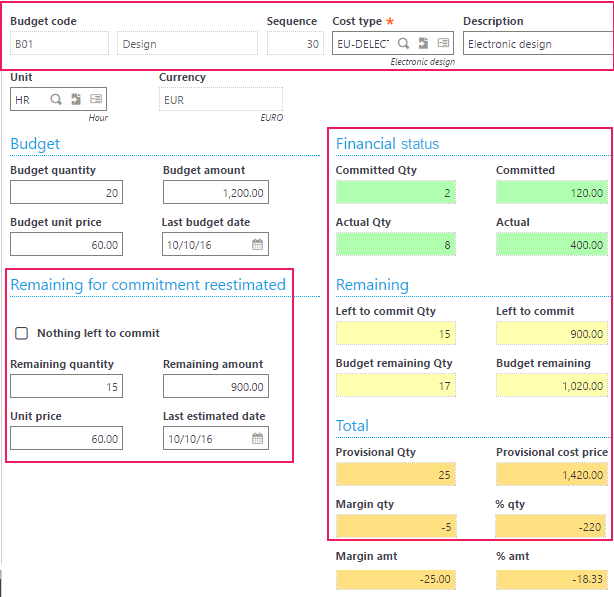Click the Budget remaining Qty value 17
Image resolution: width=614 pixels, height=597 pixels.
tap(395, 386)
